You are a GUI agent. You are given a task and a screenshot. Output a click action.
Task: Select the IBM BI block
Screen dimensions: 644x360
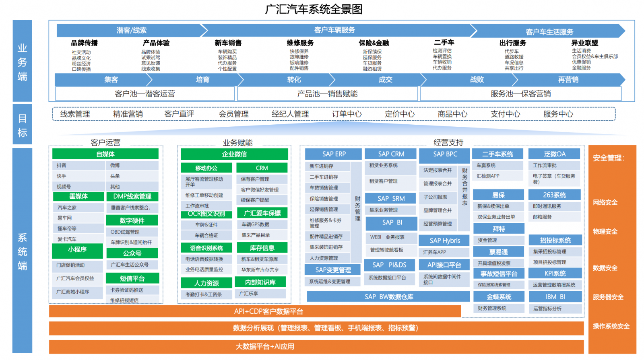[x=555, y=297]
